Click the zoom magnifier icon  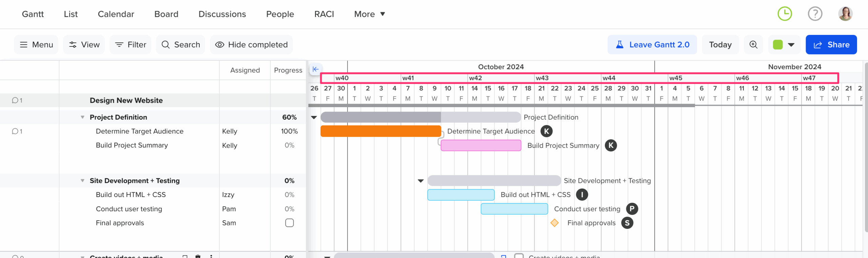pos(753,44)
